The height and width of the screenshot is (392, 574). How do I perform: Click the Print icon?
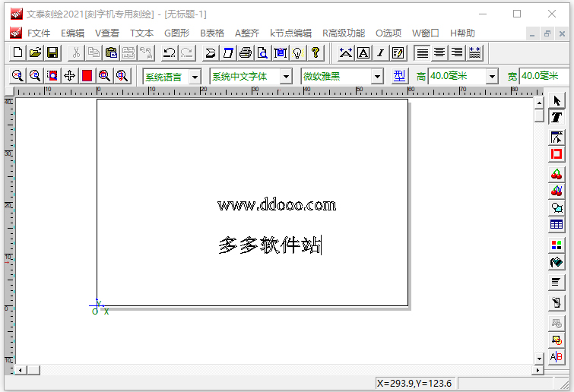(246, 52)
